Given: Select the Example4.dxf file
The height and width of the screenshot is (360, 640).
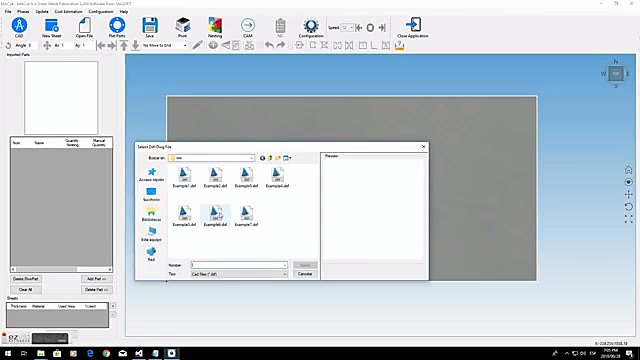Looking at the screenshot, I should pos(278,178).
